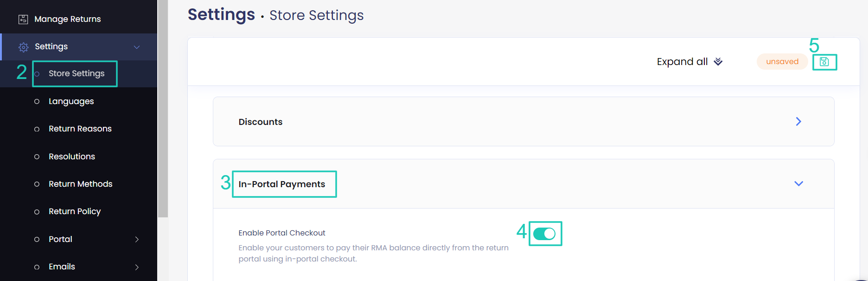Collapse the Settings submenu chevron

(x=136, y=46)
